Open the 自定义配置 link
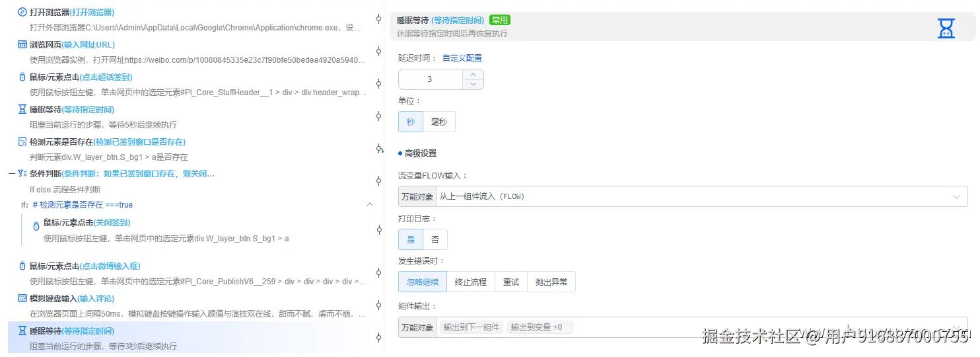The width and height of the screenshot is (980, 357). (462, 58)
